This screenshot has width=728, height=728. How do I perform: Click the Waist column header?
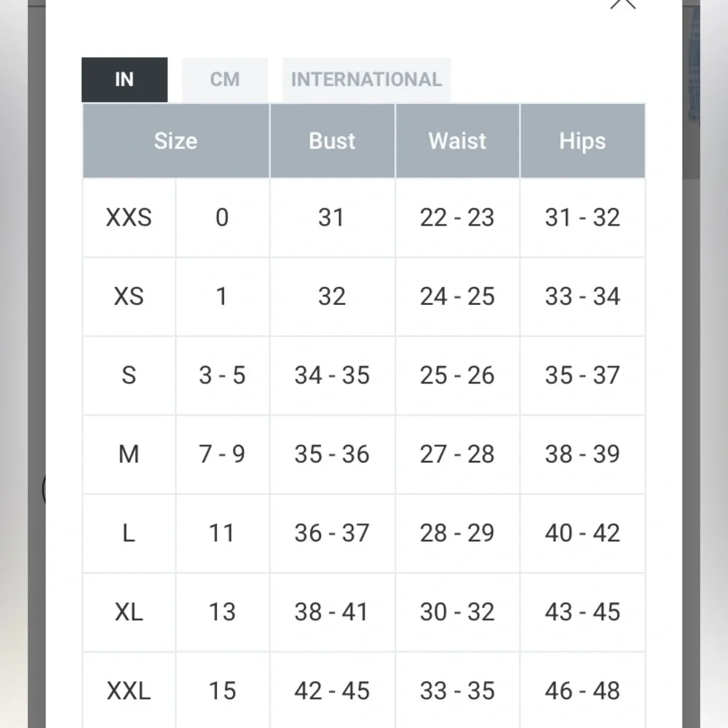tap(457, 141)
